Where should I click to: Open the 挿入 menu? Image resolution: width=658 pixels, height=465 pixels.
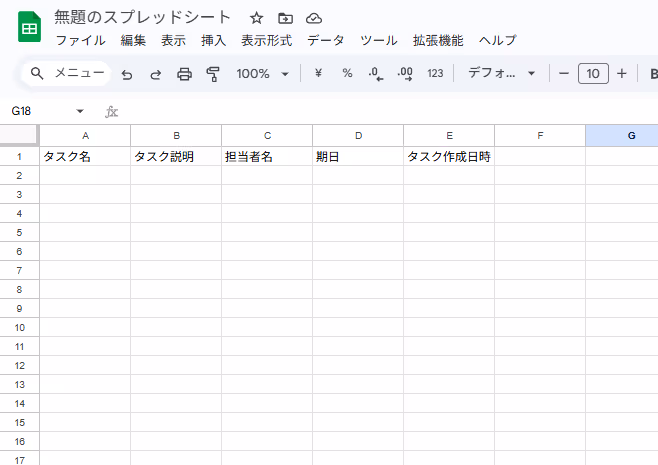pos(213,41)
